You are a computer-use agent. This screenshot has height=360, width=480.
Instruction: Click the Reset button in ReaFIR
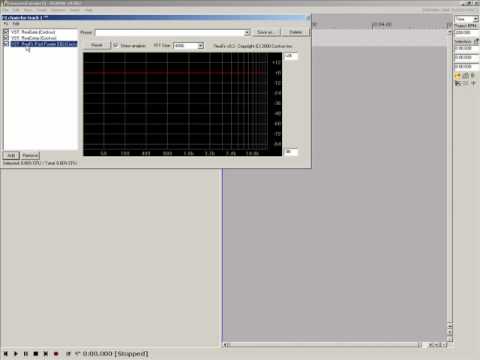(x=97, y=45)
